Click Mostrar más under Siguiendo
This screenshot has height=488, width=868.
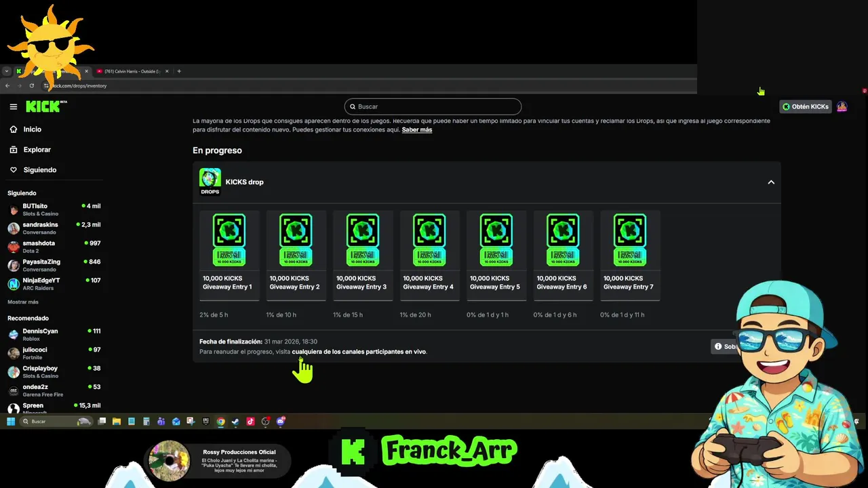click(x=23, y=302)
